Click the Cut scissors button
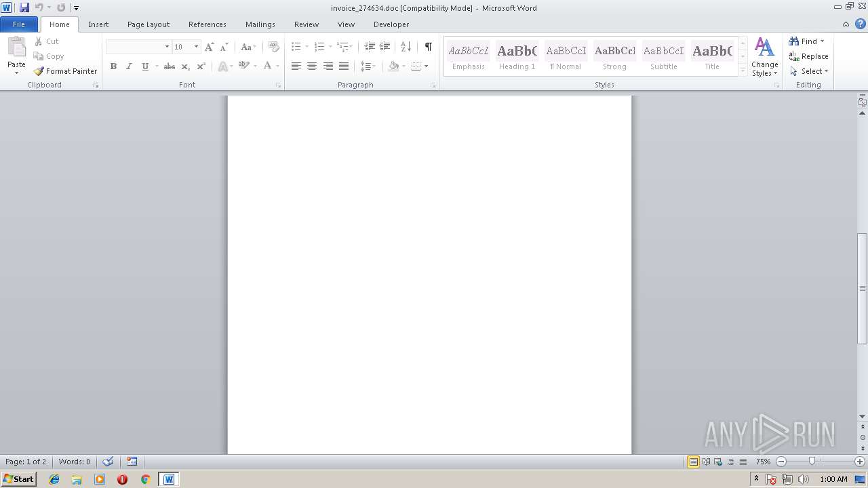The height and width of the screenshot is (488, 868). [47, 41]
